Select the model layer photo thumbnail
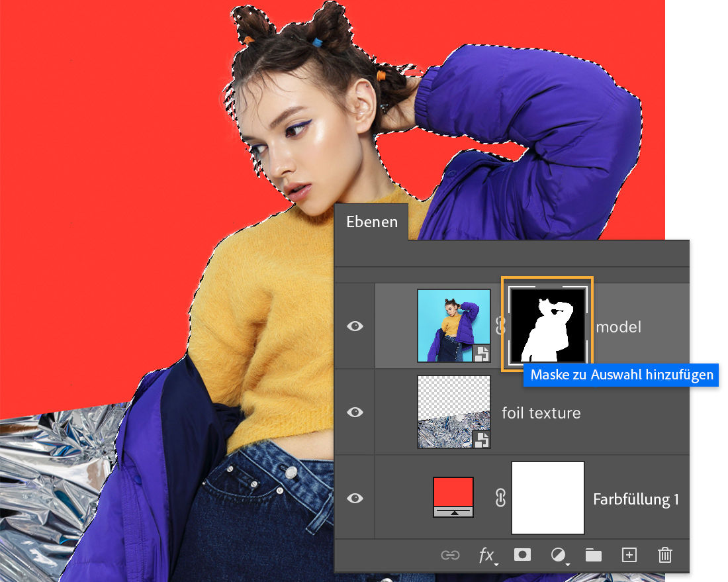The image size is (728, 582). tap(453, 326)
